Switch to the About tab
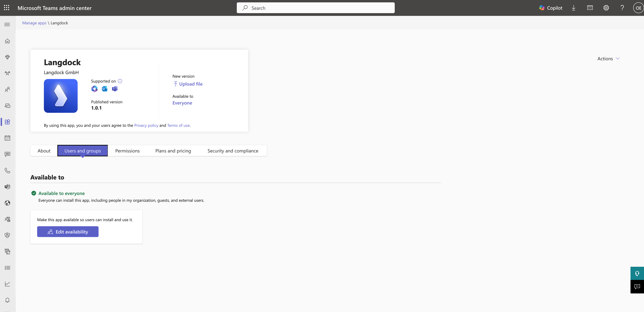644x312 pixels. [x=44, y=151]
